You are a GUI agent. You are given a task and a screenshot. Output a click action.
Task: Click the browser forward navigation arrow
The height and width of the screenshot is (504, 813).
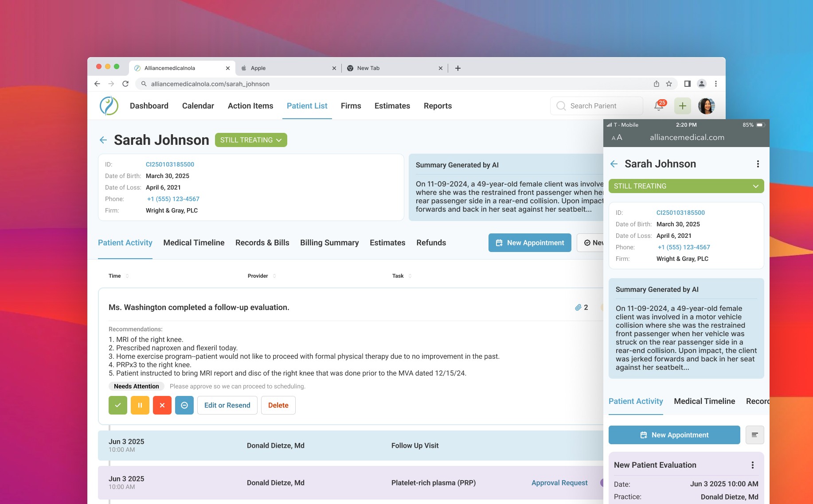[111, 84]
